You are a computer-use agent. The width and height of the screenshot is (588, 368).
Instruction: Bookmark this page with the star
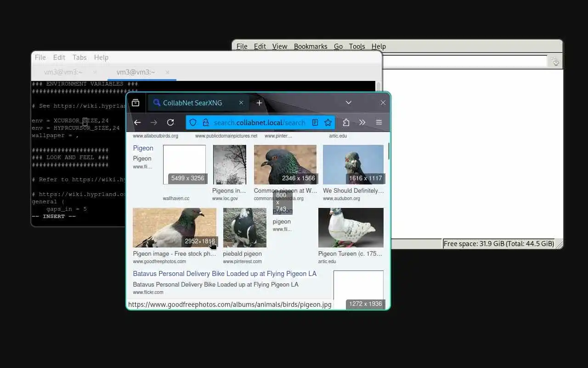(x=328, y=122)
